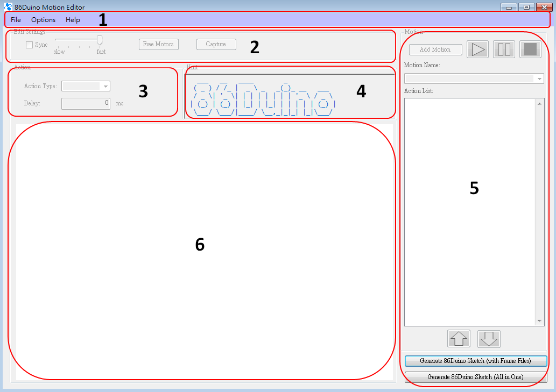Click the Action List scroll down arrow
556x392 pixels.
[539, 321]
